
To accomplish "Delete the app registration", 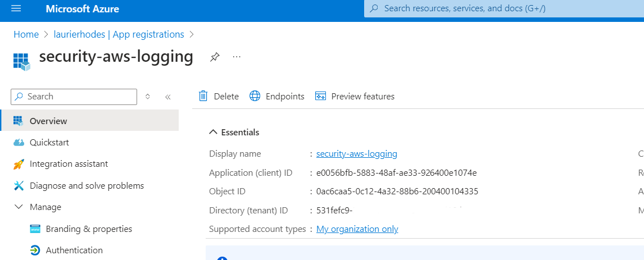I will (219, 96).
